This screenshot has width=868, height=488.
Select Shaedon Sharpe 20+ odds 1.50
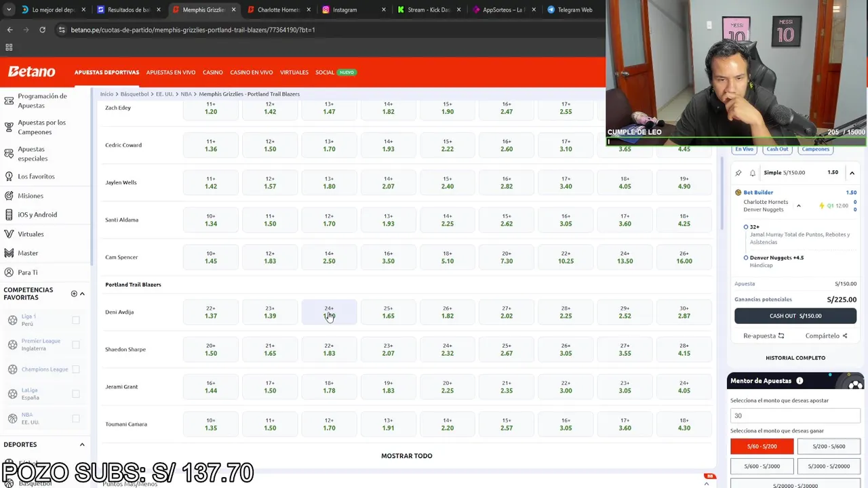pyautogui.click(x=211, y=350)
